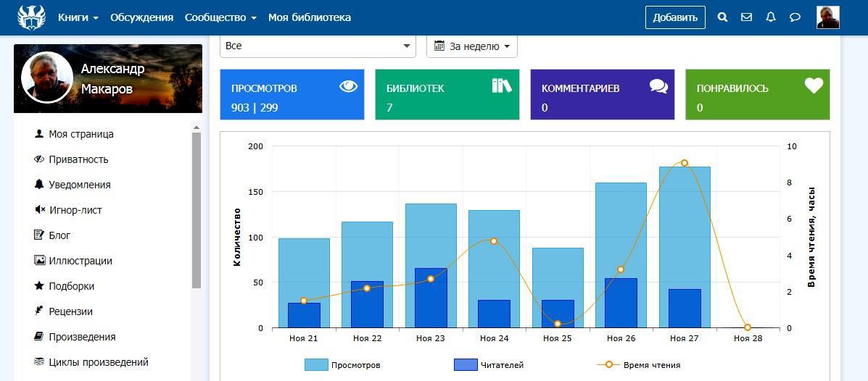
Task: Open Моя библиотека in the top menu
Action: (x=310, y=17)
